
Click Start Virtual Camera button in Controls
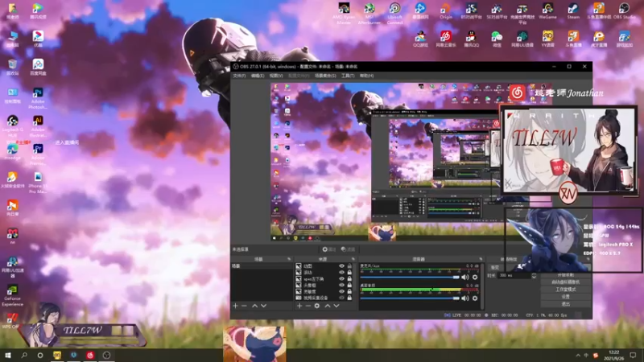click(566, 282)
